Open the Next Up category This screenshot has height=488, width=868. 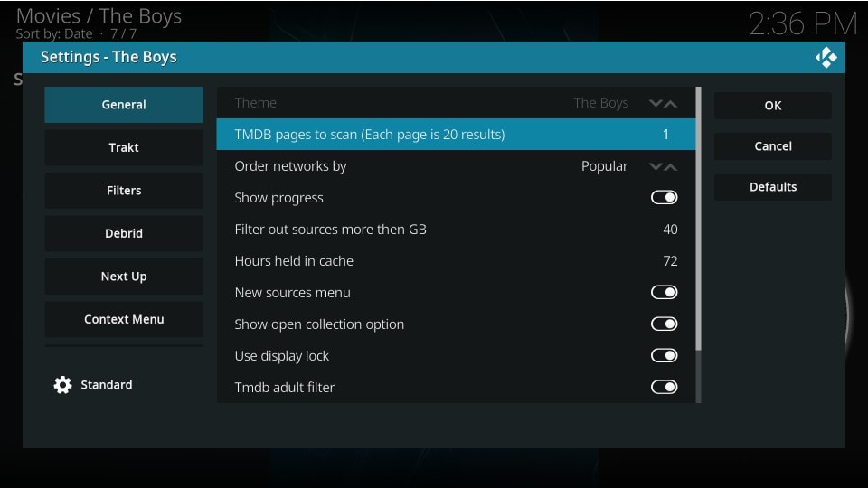coord(124,277)
